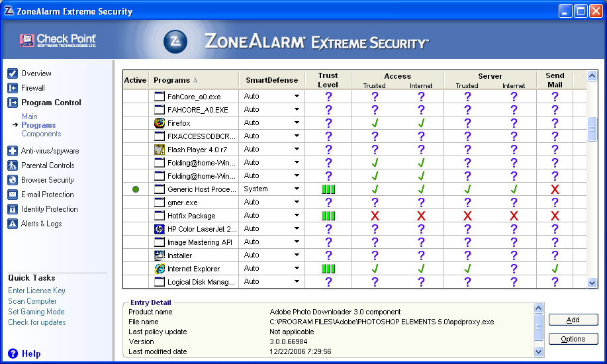
Task: Click the Hotfix Package window icon
Action: pyautogui.click(x=160, y=216)
